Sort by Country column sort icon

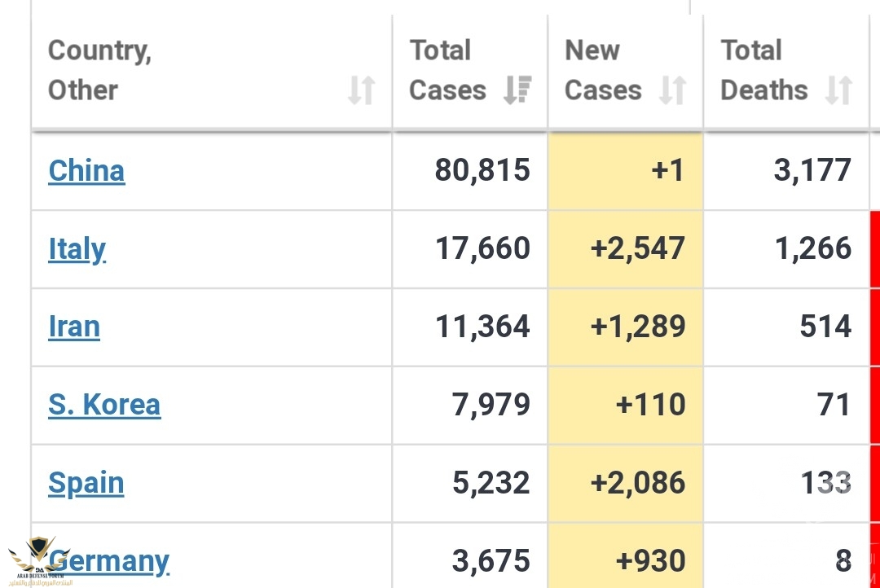[x=361, y=90]
